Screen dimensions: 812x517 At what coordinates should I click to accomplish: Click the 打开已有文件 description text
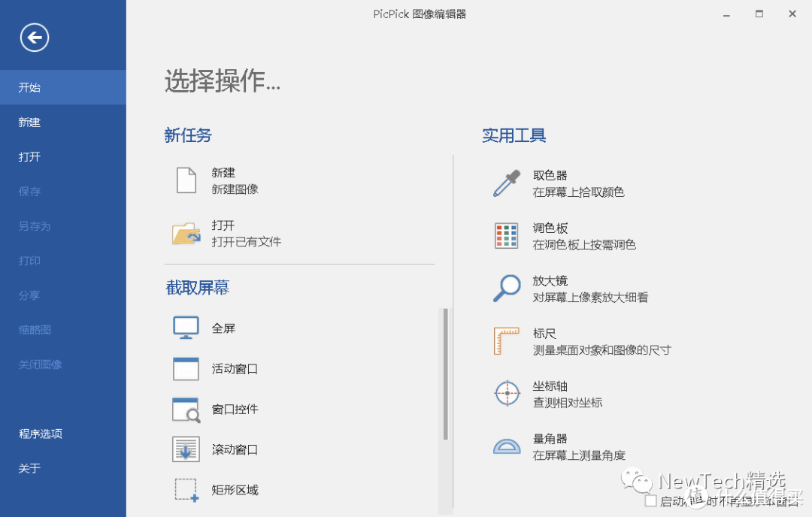247,242
